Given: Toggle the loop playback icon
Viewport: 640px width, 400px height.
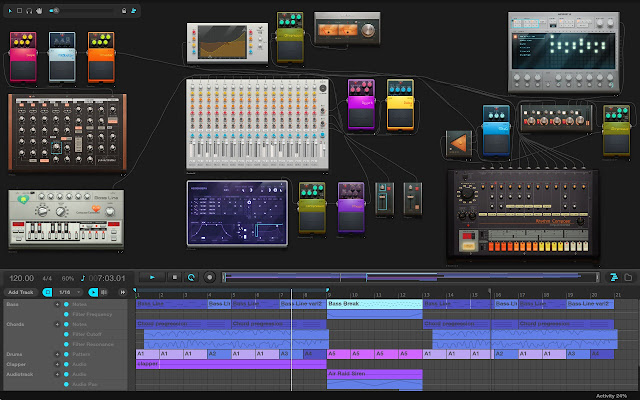Looking at the screenshot, I should point(192,277).
